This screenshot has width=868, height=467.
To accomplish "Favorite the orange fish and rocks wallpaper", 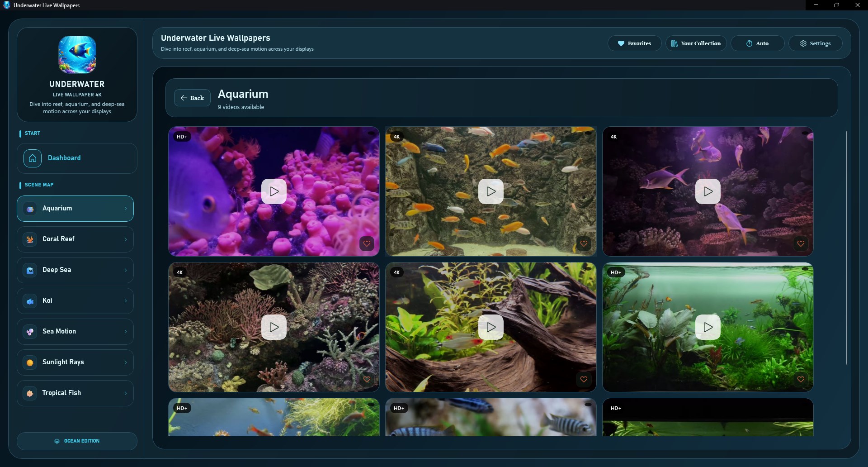I will pos(584,243).
